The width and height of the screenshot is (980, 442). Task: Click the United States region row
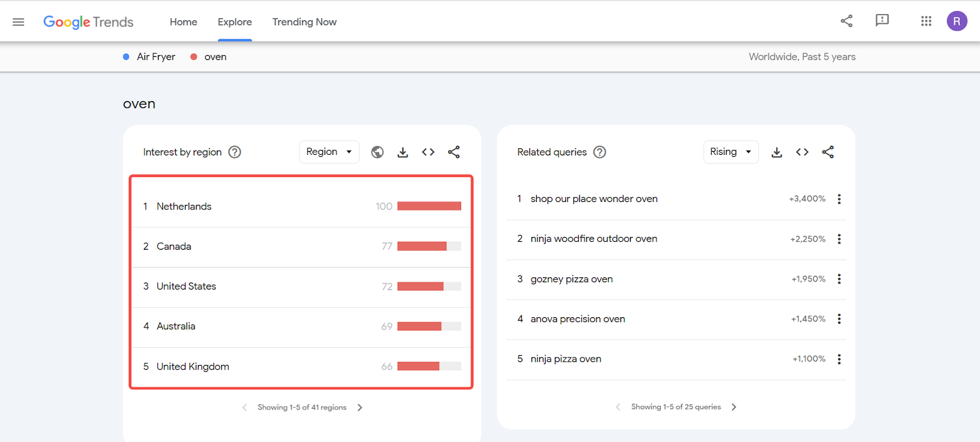(x=301, y=287)
